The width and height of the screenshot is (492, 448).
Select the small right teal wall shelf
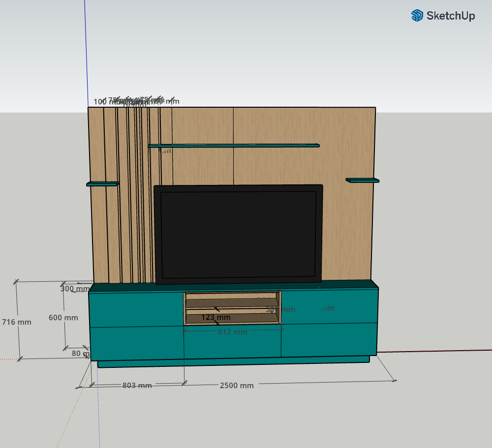(x=363, y=180)
